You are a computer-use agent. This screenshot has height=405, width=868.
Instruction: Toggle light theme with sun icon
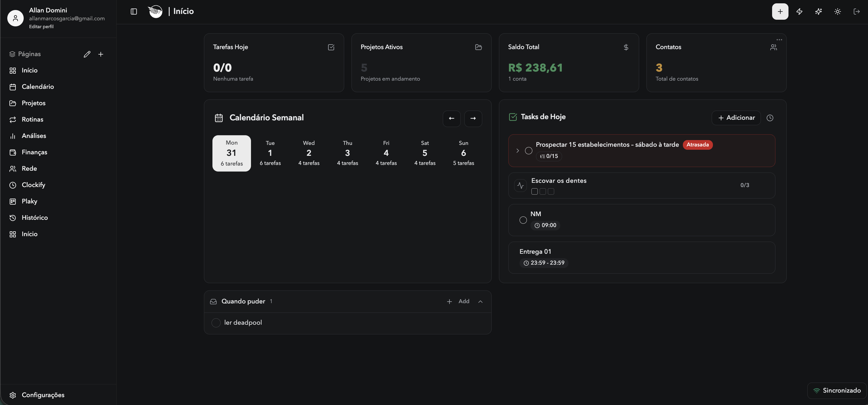click(838, 12)
